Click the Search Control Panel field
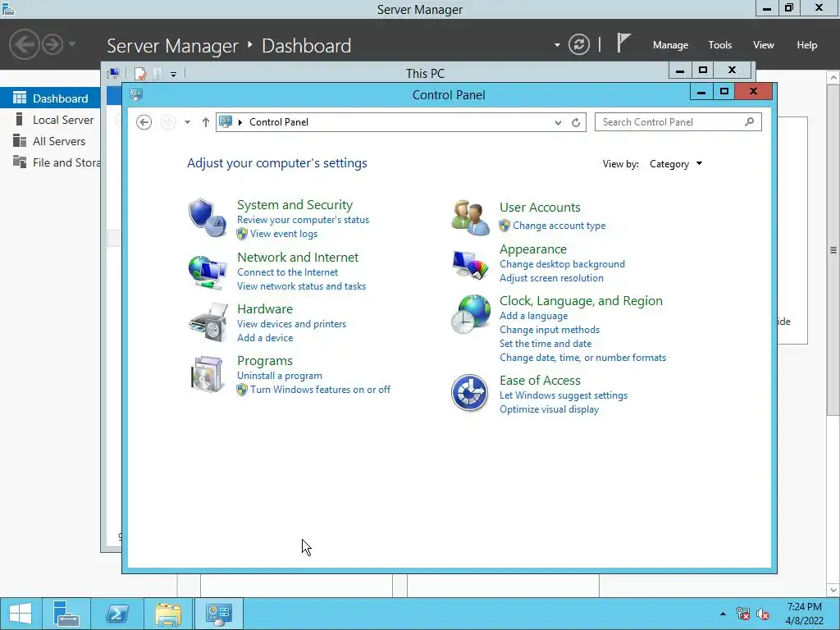840x630 pixels. [678, 122]
